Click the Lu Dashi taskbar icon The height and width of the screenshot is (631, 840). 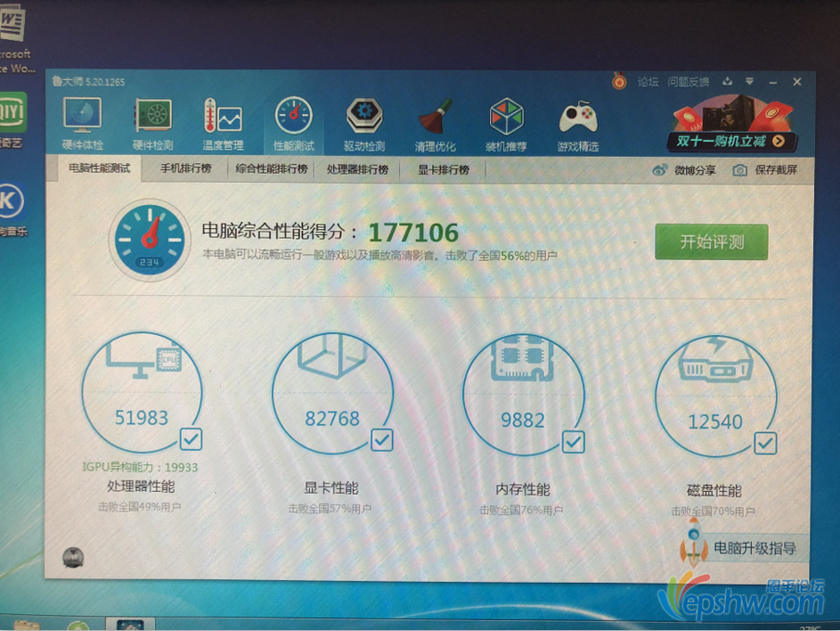tap(130, 624)
